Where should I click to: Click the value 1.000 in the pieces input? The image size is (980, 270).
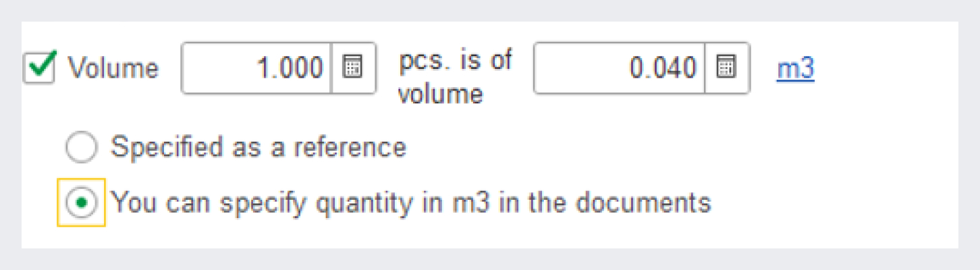pyautogui.click(x=292, y=69)
